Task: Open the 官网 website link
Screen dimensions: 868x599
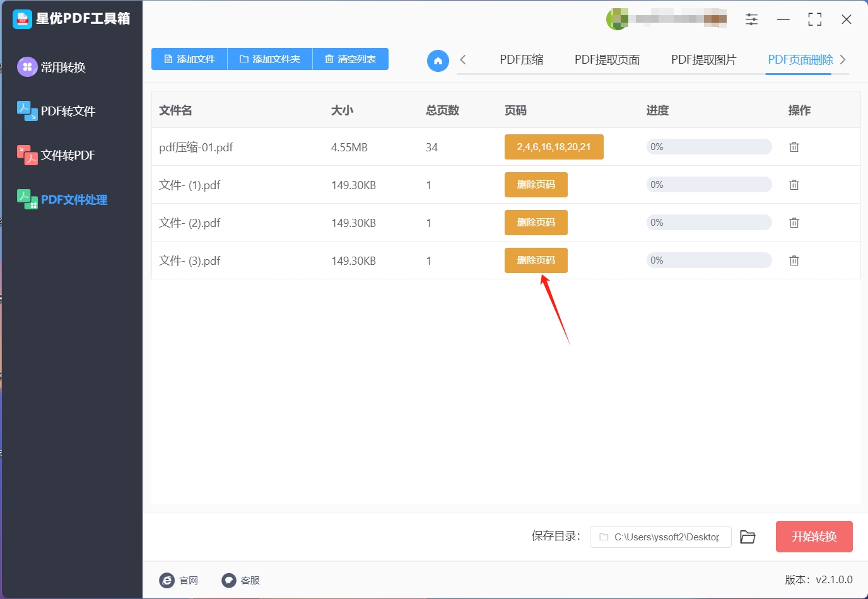Action: pyautogui.click(x=179, y=580)
